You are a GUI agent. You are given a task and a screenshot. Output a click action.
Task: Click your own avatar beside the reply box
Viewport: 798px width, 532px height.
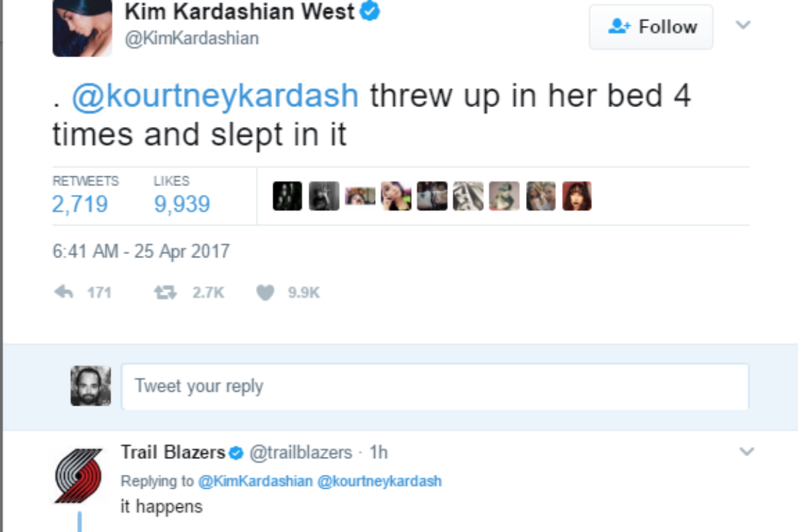(x=91, y=386)
